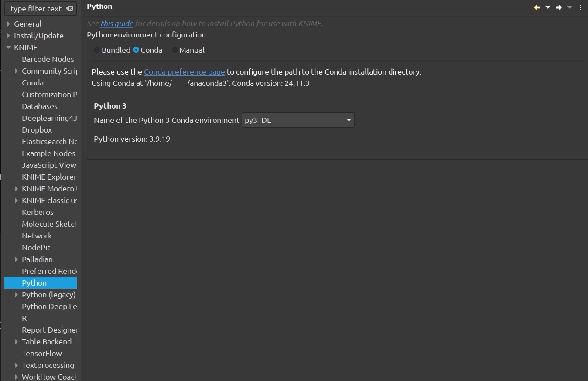The width and height of the screenshot is (588, 381).
Task: Open Install/Update preferences
Action: (39, 36)
